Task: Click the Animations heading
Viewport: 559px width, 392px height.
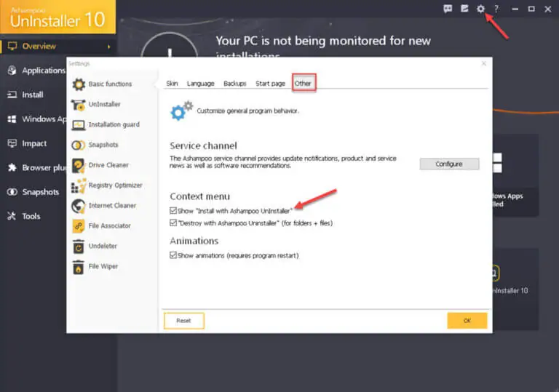Action: (194, 241)
